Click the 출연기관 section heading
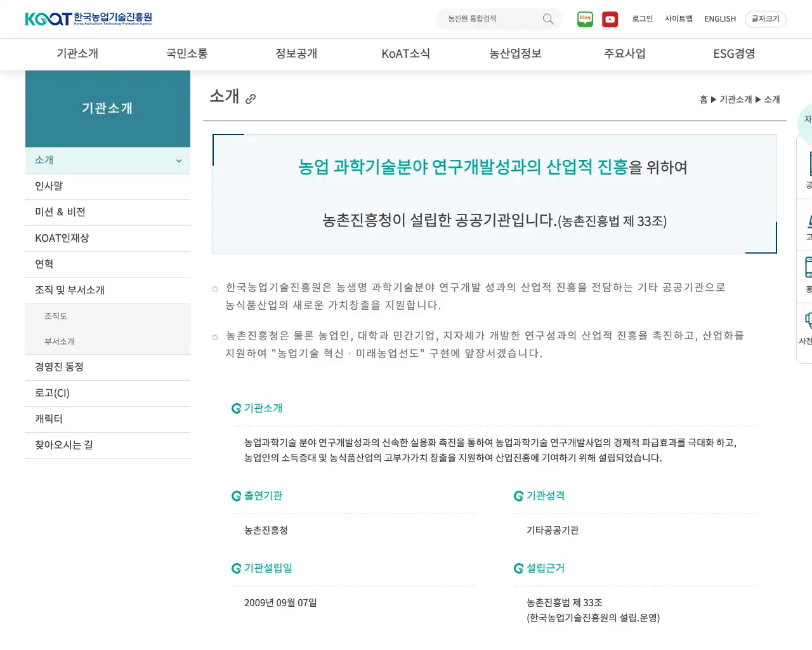The height and width of the screenshot is (650, 812). tap(263, 496)
